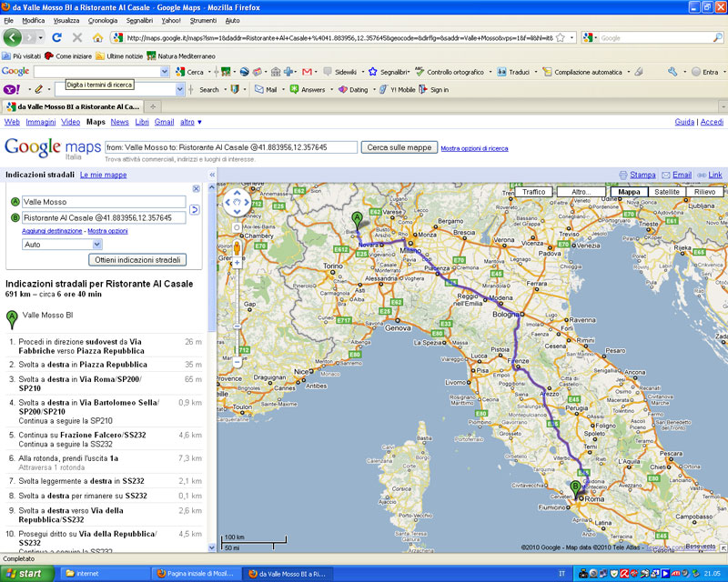Image resolution: width=728 pixels, height=582 pixels.
Task: Zoom out with the minus button on map
Action: [x=237, y=362]
